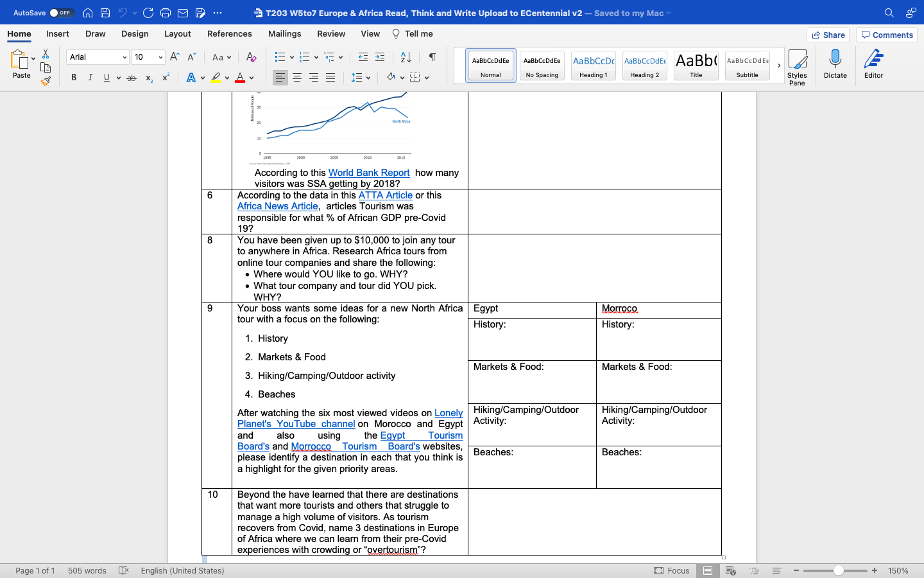Click the Home icon in title bar
Viewport: 924px width, 578px height.
coord(88,13)
